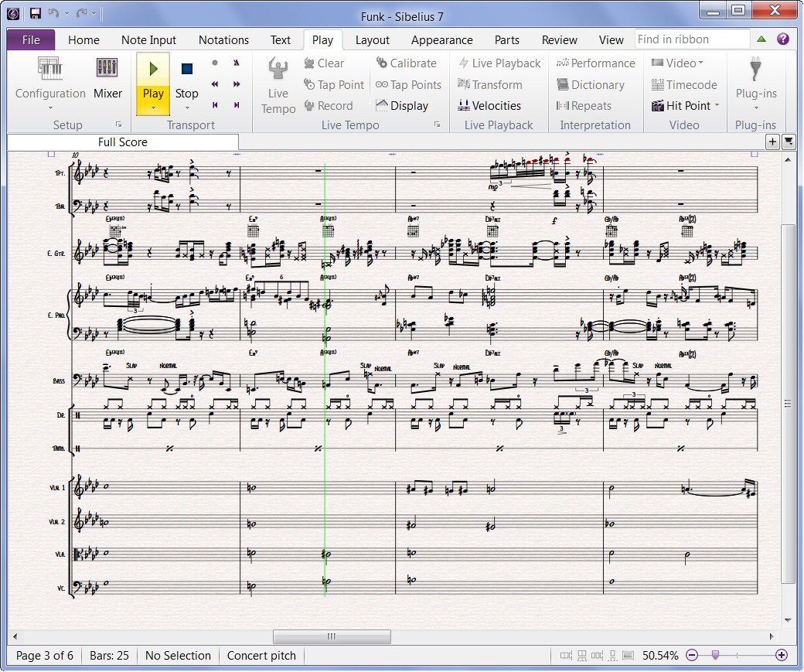Open Live Tempo group dialog launcher
The width and height of the screenshot is (804, 672).
tap(438, 125)
